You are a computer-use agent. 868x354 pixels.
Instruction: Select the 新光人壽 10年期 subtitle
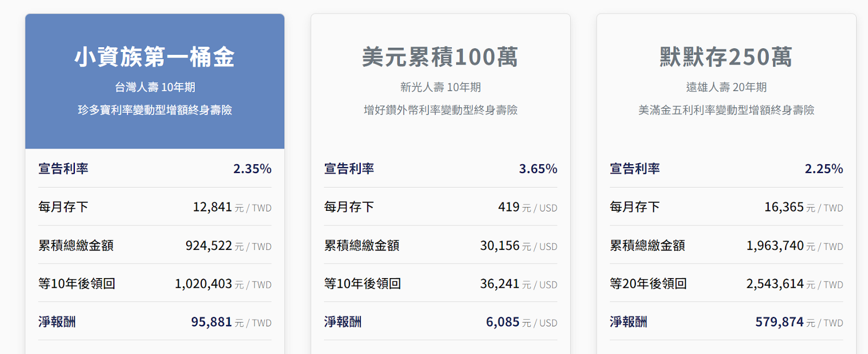(440, 86)
